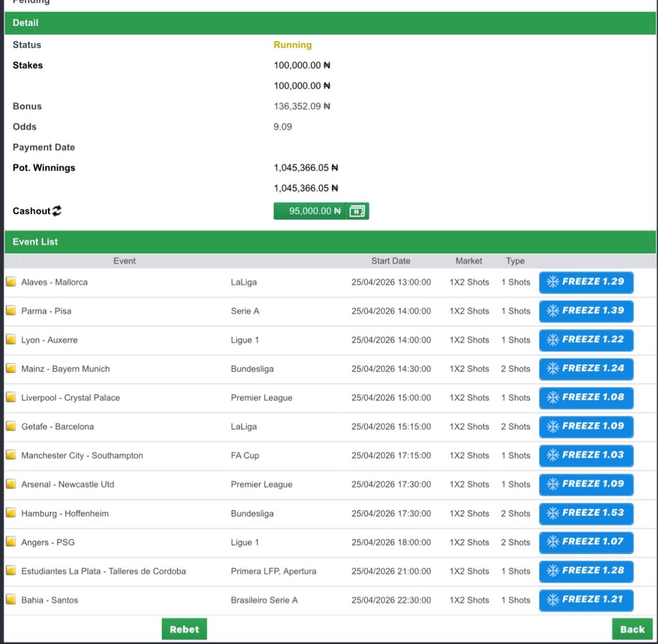Image resolution: width=658 pixels, height=644 pixels.
Task: Click the Event List section header
Action: click(330, 242)
